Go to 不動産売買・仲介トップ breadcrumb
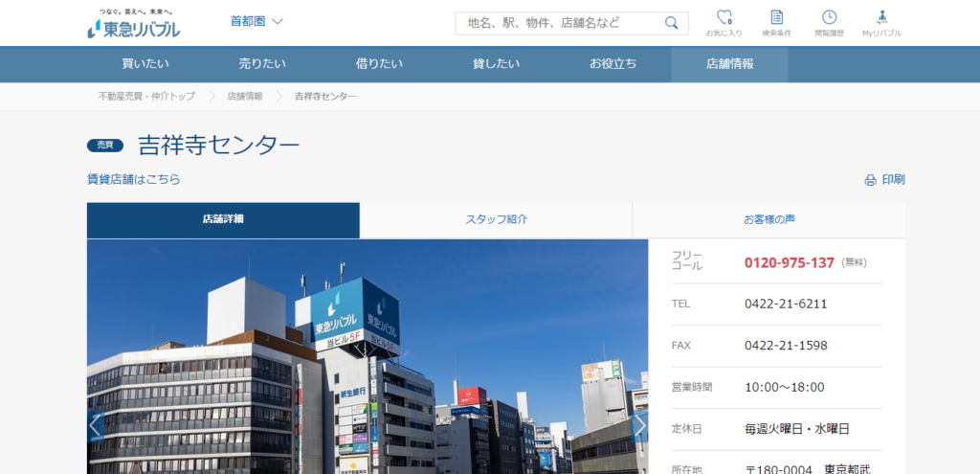980x474 pixels. point(146,97)
